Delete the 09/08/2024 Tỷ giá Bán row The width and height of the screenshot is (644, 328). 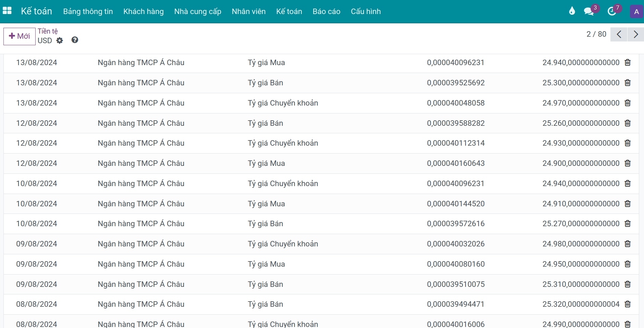[628, 284]
